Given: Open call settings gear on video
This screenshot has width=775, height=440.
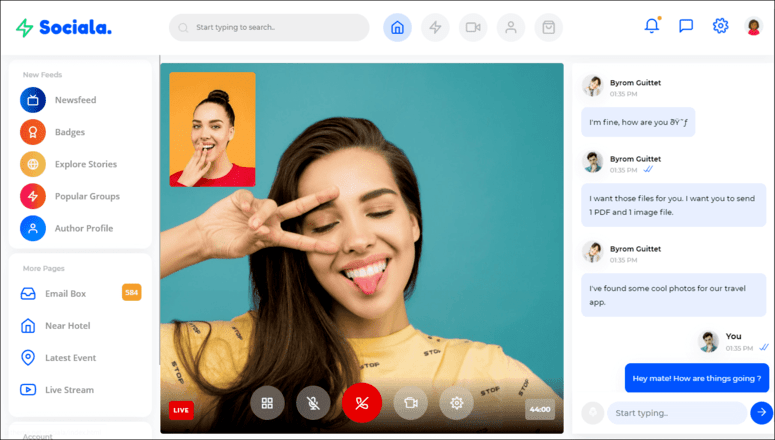Looking at the screenshot, I should point(457,403).
